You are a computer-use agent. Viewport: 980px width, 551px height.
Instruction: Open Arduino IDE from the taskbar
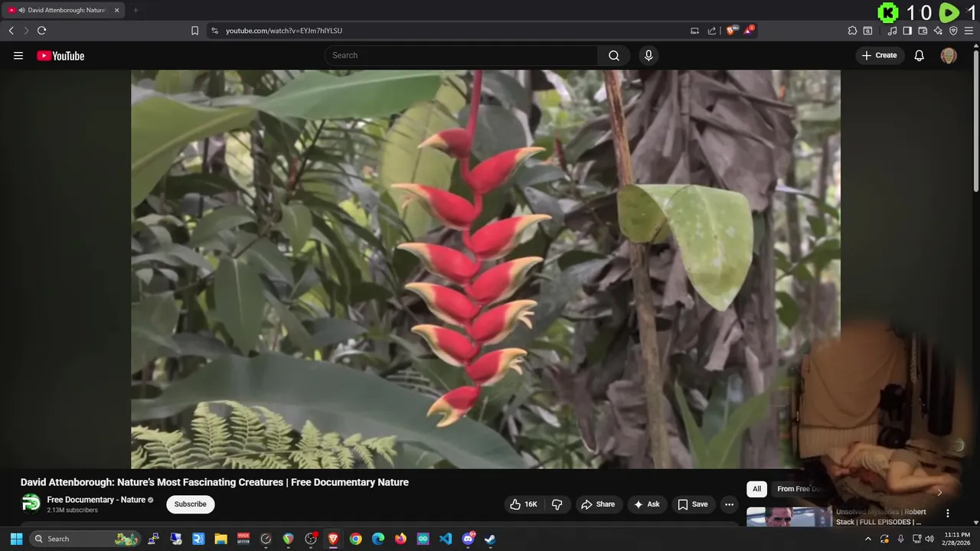(423, 539)
